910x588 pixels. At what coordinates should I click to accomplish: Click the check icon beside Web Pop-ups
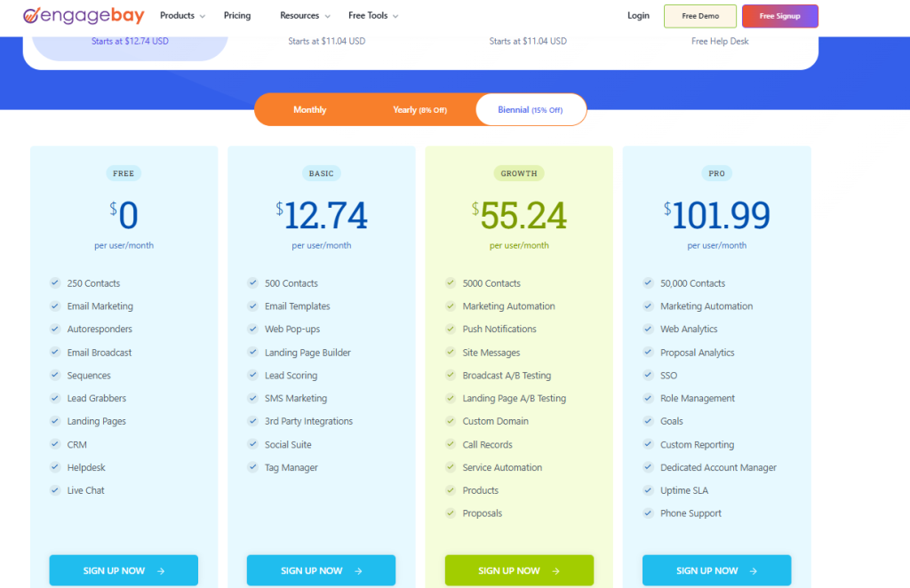[253, 329]
